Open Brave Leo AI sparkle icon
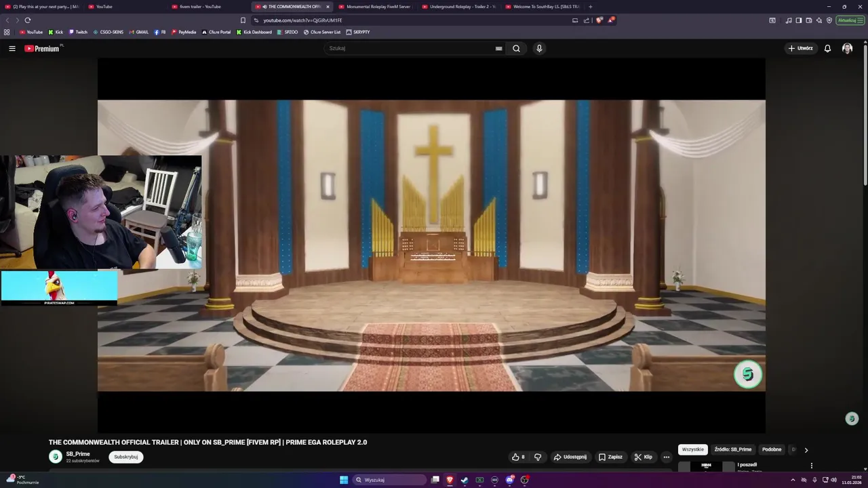The height and width of the screenshot is (488, 868). pos(819,20)
